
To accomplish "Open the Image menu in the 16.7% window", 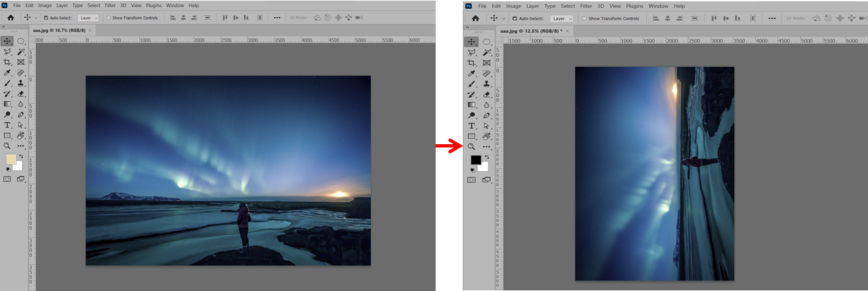I will [x=45, y=5].
